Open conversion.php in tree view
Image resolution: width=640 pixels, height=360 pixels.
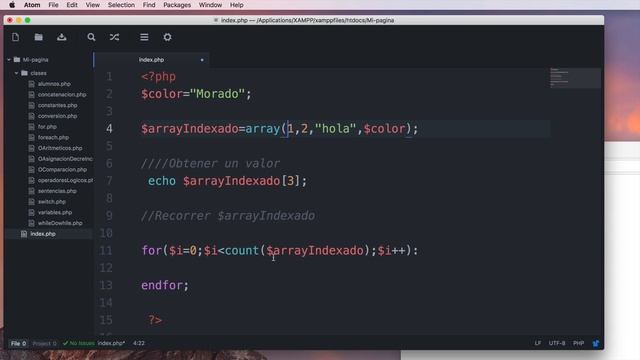58,116
